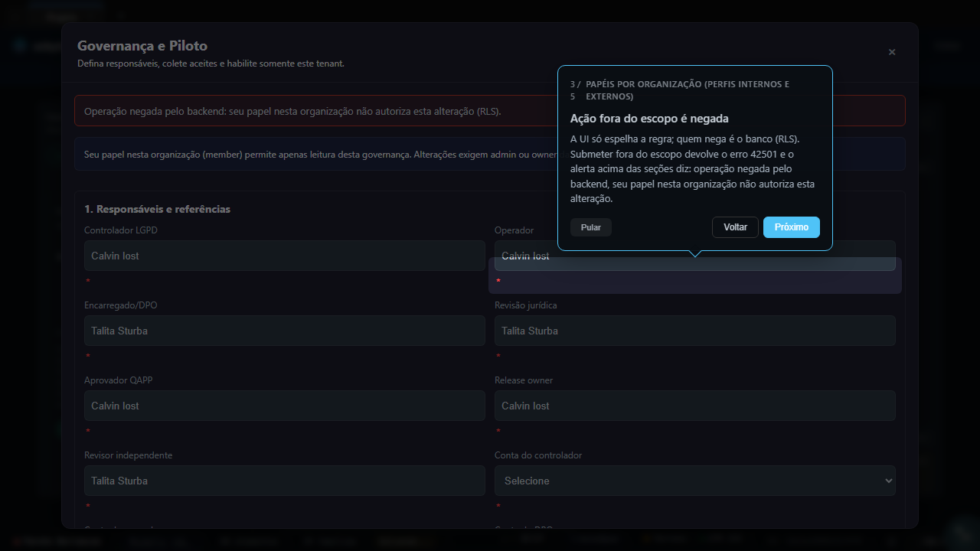
Task: Go back with the Voltar button
Action: [x=735, y=227]
